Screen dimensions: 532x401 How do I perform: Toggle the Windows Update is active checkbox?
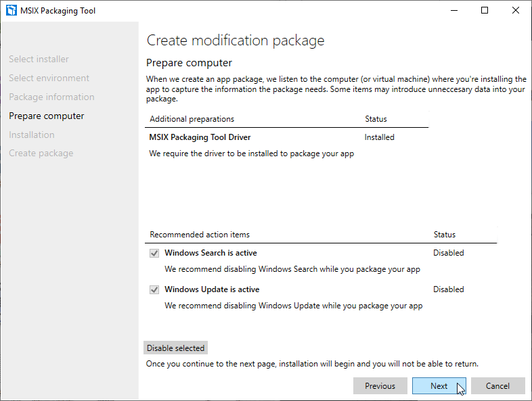tap(154, 289)
